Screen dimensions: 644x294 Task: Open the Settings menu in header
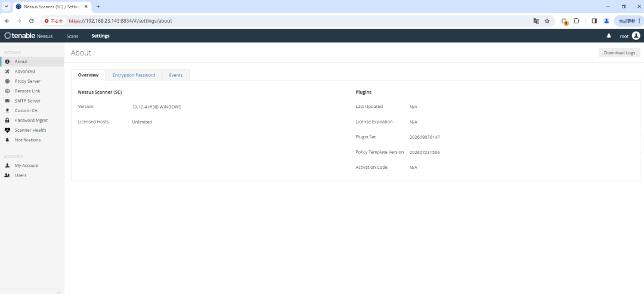click(101, 36)
